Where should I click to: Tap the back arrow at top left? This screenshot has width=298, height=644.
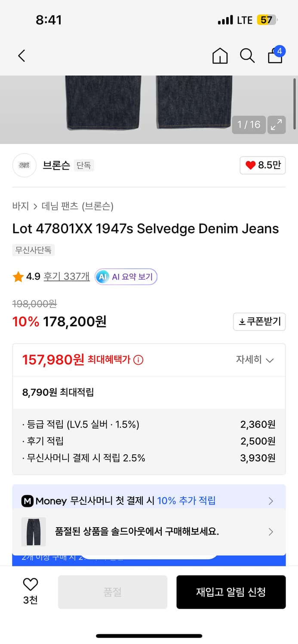(22, 56)
